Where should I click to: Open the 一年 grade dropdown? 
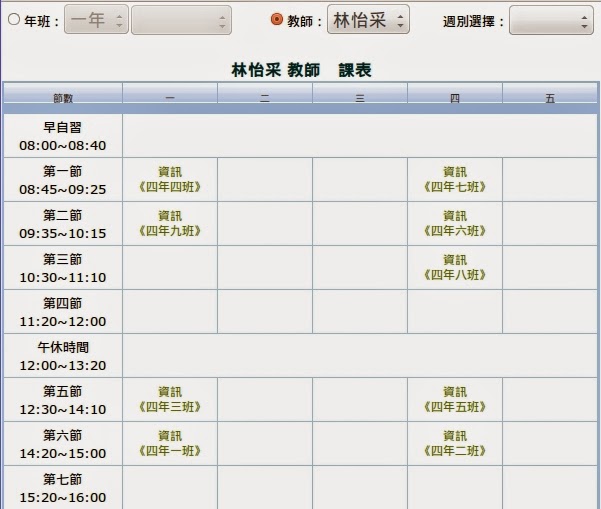tap(96, 20)
